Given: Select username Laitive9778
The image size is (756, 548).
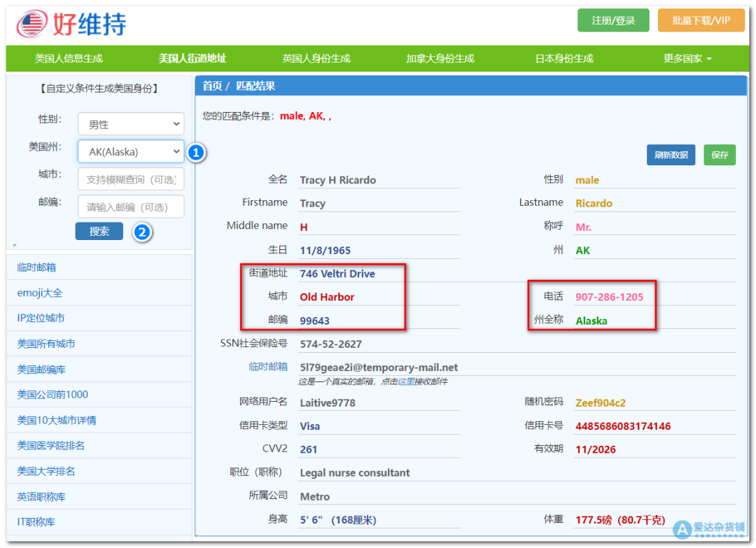Looking at the screenshot, I should pos(328,403).
